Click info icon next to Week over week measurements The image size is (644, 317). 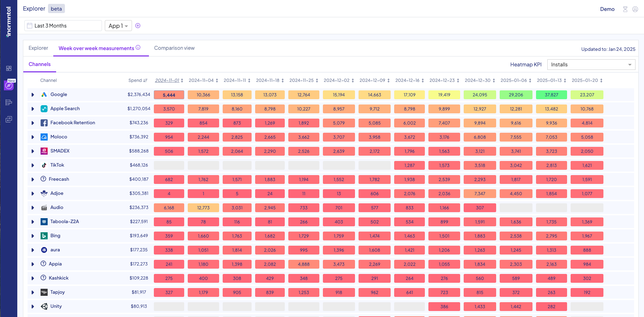138,48
